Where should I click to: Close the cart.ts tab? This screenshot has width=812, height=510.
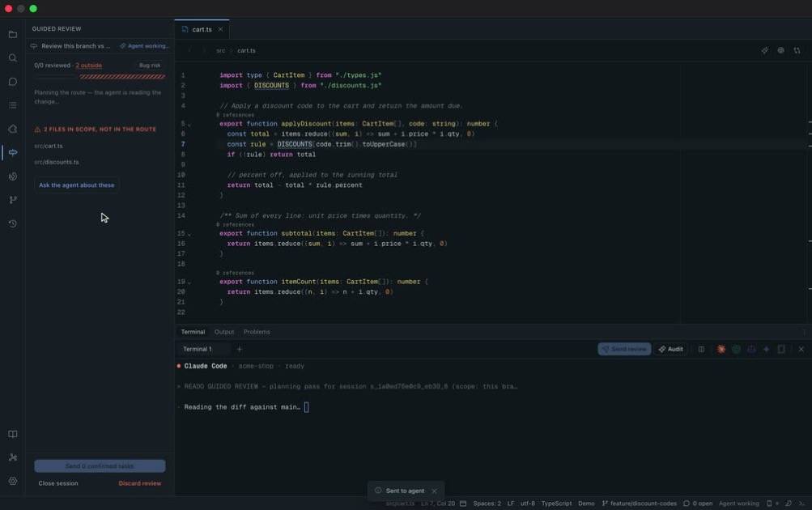(220, 29)
